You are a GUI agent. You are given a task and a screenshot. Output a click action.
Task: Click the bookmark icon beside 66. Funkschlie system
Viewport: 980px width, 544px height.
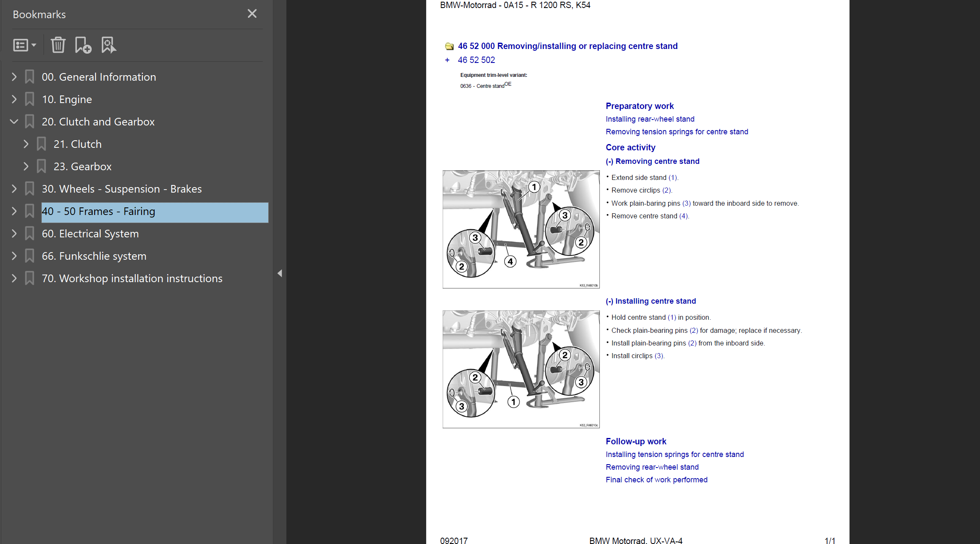pyautogui.click(x=30, y=256)
